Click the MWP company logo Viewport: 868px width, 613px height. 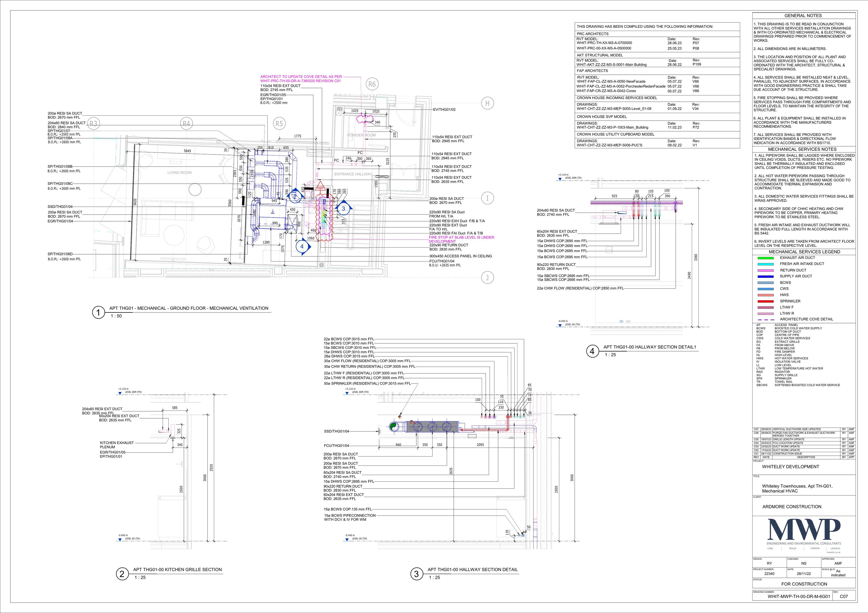(803, 531)
